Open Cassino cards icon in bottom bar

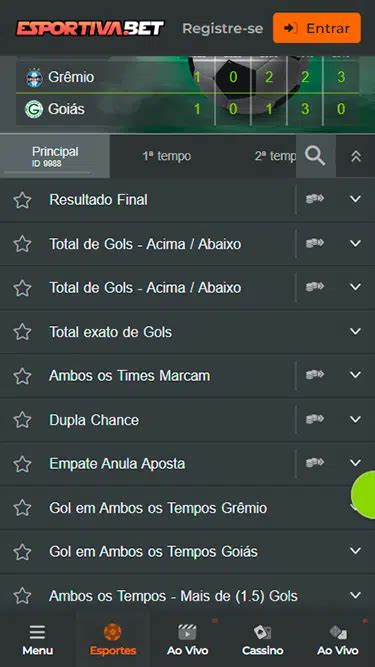(262, 632)
